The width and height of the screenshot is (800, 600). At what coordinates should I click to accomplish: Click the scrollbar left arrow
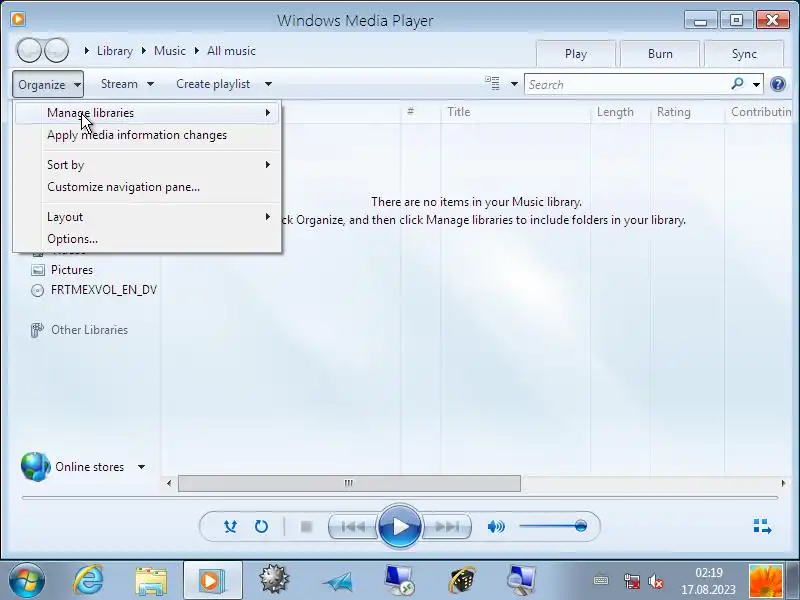[169, 483]
